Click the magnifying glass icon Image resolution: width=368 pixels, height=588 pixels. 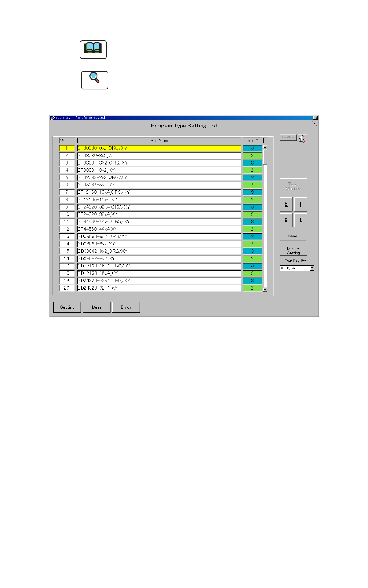click(x=95, y=80)
